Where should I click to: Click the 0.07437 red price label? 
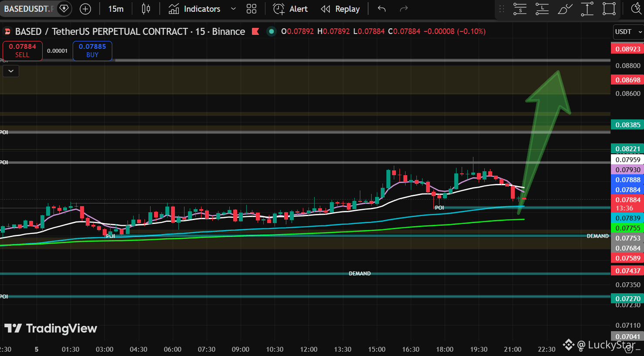(628, 271)
